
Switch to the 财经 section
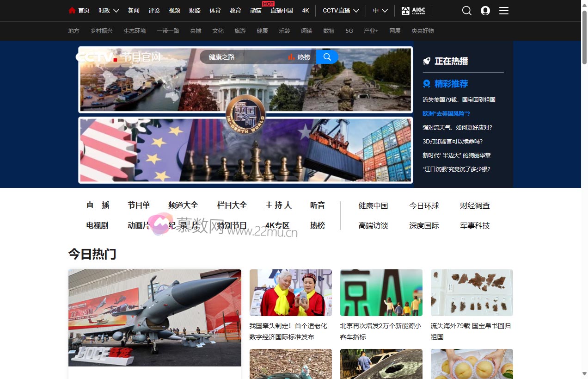click(195, 10)
